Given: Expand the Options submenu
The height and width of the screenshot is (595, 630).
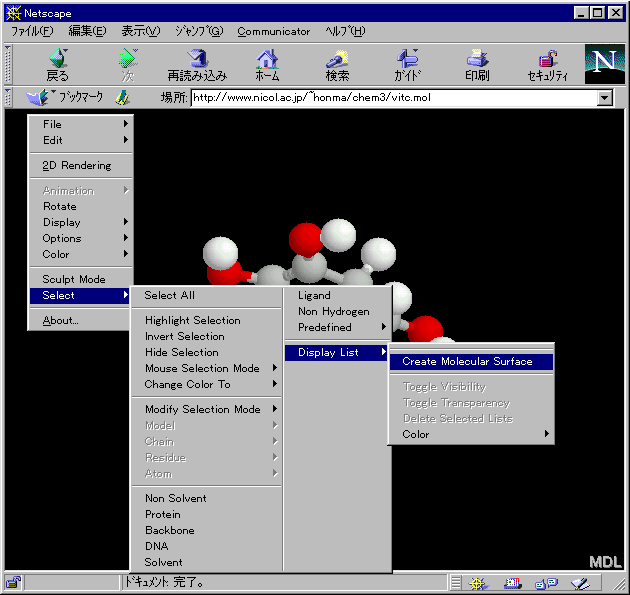Looking at the screenshot, I should click(81, 238).
